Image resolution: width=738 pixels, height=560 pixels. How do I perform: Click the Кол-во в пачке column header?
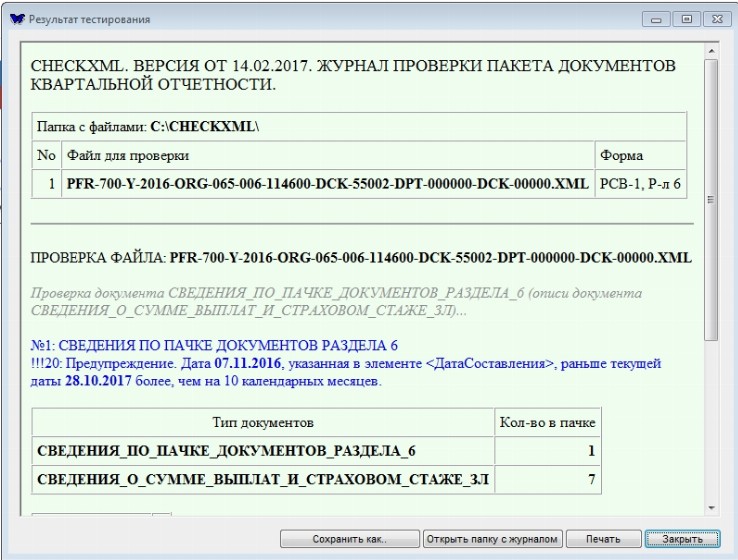coord(548,423)
